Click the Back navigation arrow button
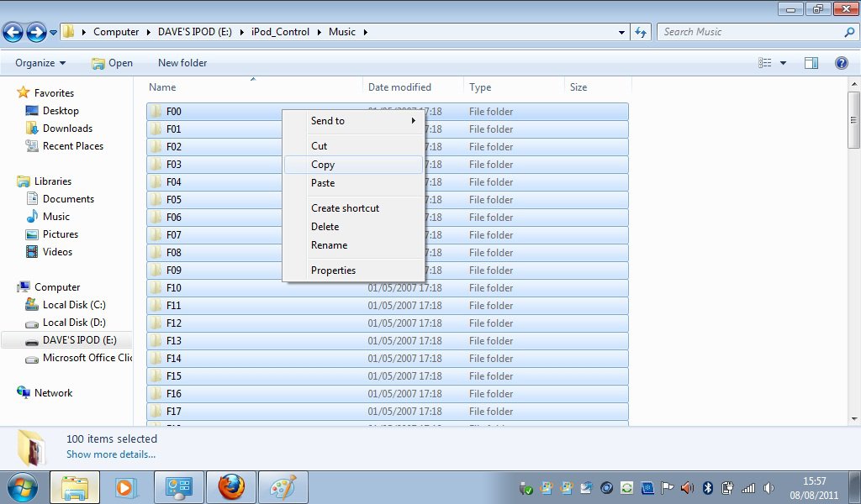 (13, 33)
